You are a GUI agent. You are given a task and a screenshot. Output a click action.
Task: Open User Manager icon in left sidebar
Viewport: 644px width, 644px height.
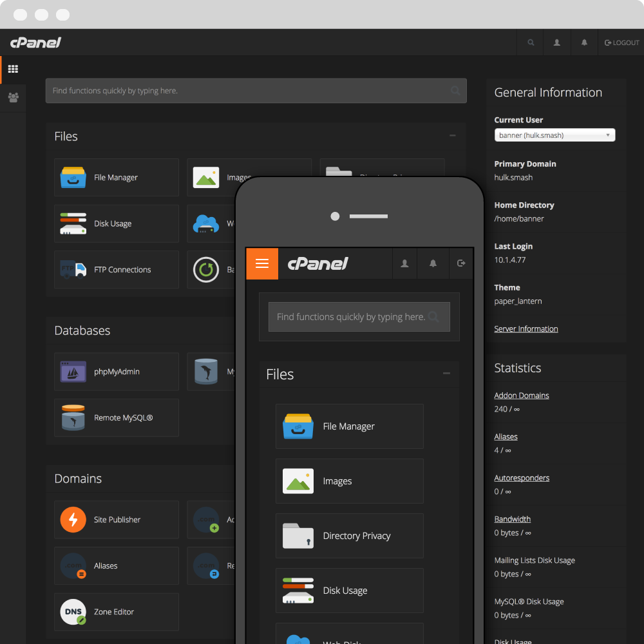click(13, 98)
